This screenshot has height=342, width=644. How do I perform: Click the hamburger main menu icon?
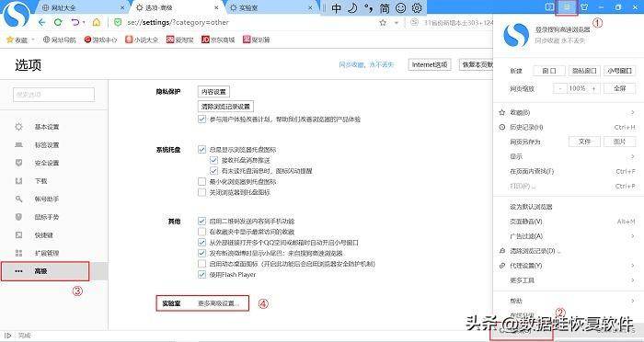tap(567, 7)
